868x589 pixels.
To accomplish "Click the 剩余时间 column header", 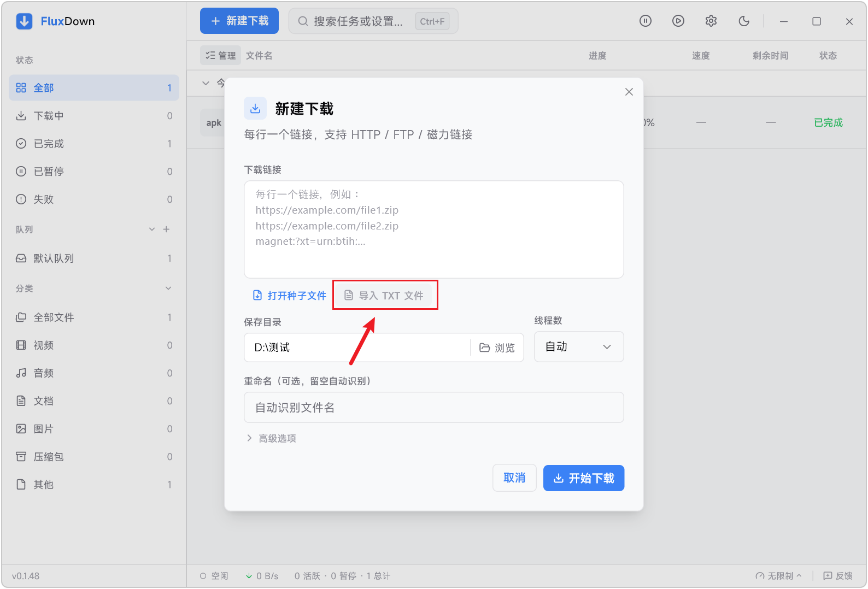I will (770, 56).
